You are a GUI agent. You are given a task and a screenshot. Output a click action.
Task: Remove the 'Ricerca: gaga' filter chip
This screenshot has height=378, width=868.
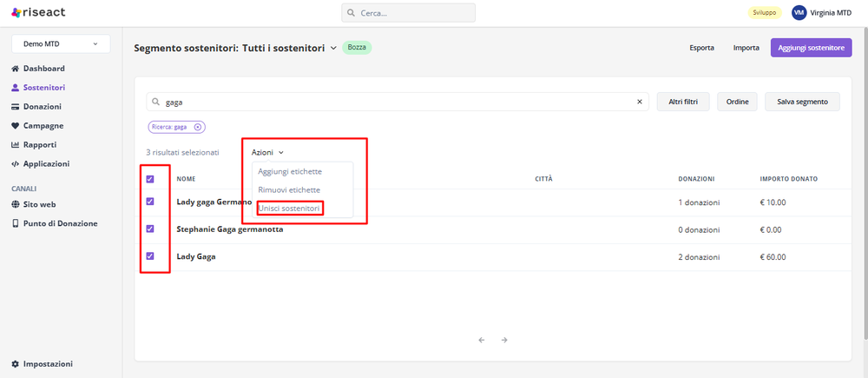click(198, 127)
